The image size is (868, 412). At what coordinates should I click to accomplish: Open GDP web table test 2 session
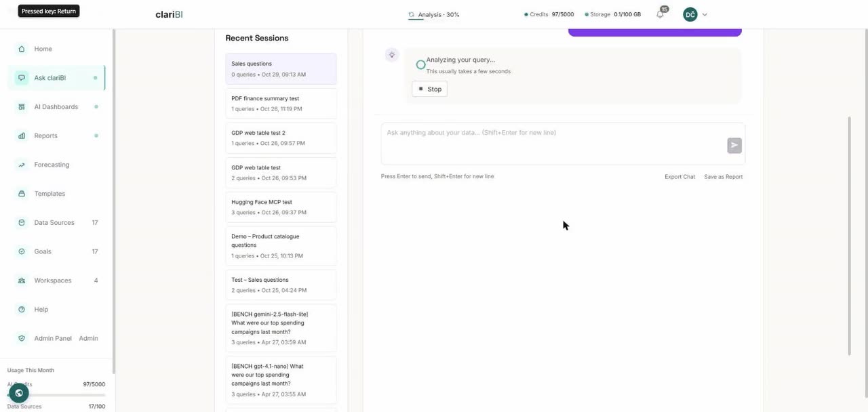click(281, 138)
